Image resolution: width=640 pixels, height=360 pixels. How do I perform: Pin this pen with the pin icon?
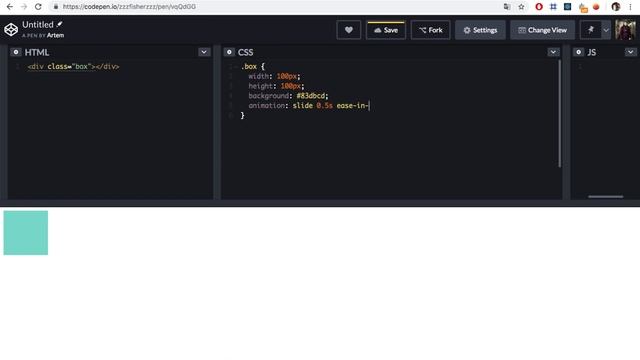point(591,30)
